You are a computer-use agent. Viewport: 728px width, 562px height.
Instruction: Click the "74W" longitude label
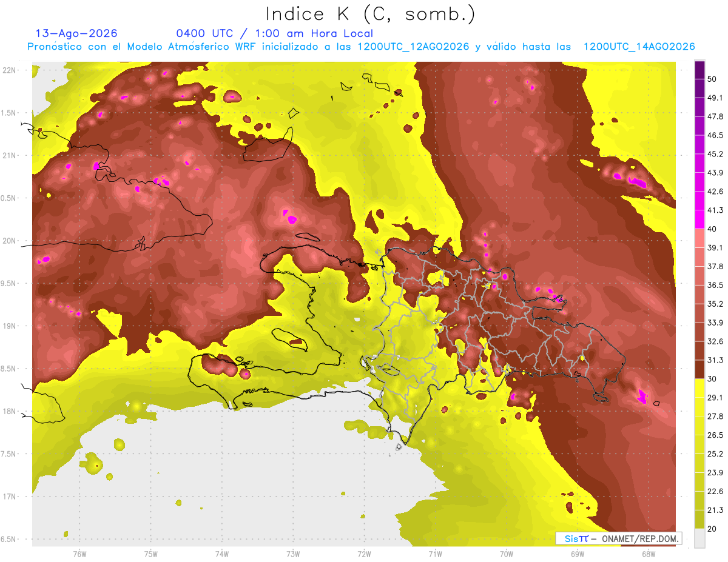pyautogui.click(x=222, y=554)
